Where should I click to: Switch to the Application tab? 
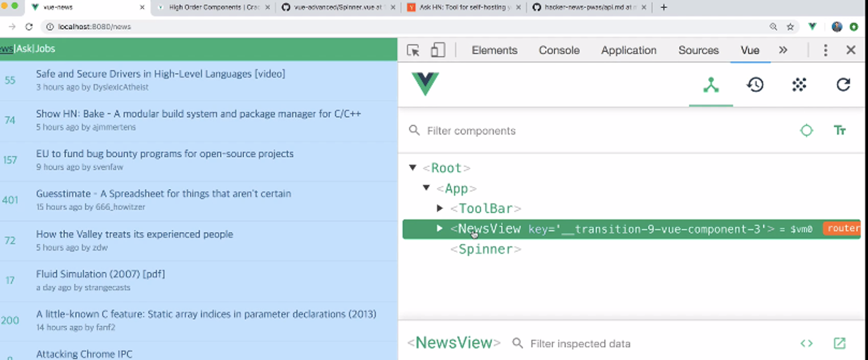[x=629, y=50]
